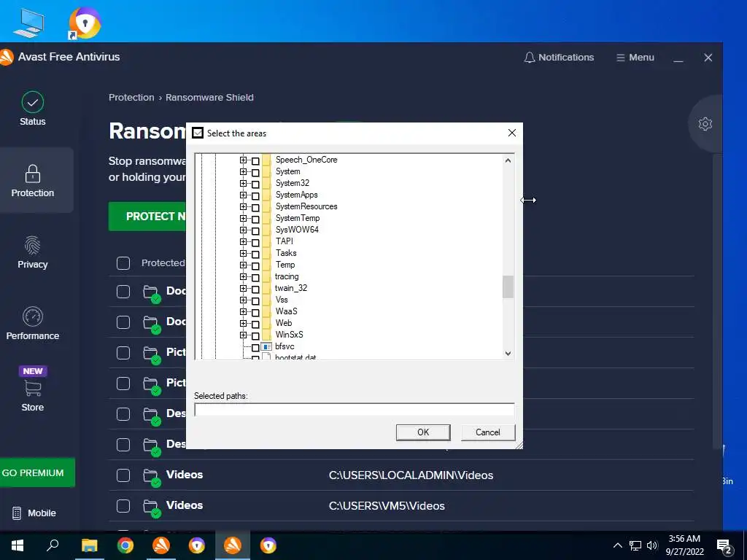The width and height of the screenshot is (747, 560).
Task: Open the volume speaker tray icon
Action: pyautogui.click(x=652, y=545)
